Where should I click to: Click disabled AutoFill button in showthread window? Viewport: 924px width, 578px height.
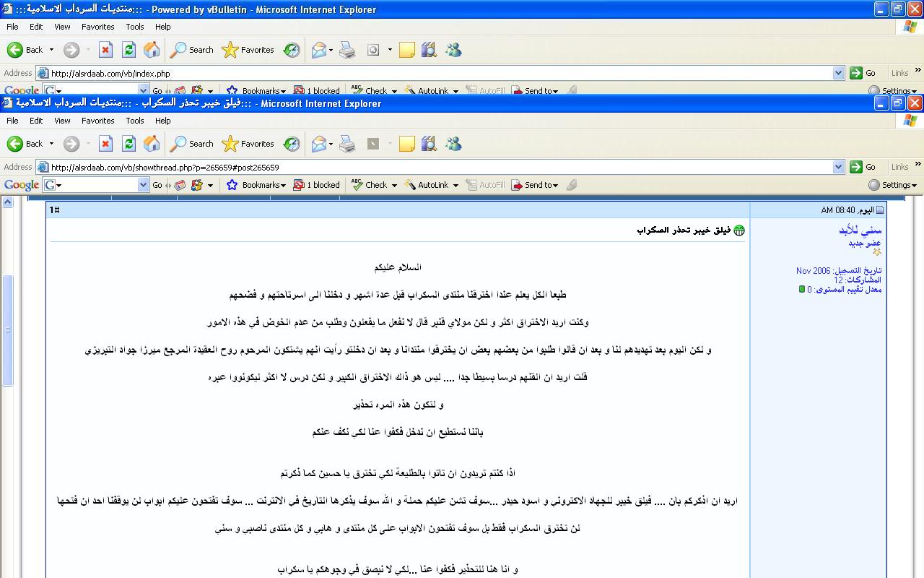(x=485, y=185)
